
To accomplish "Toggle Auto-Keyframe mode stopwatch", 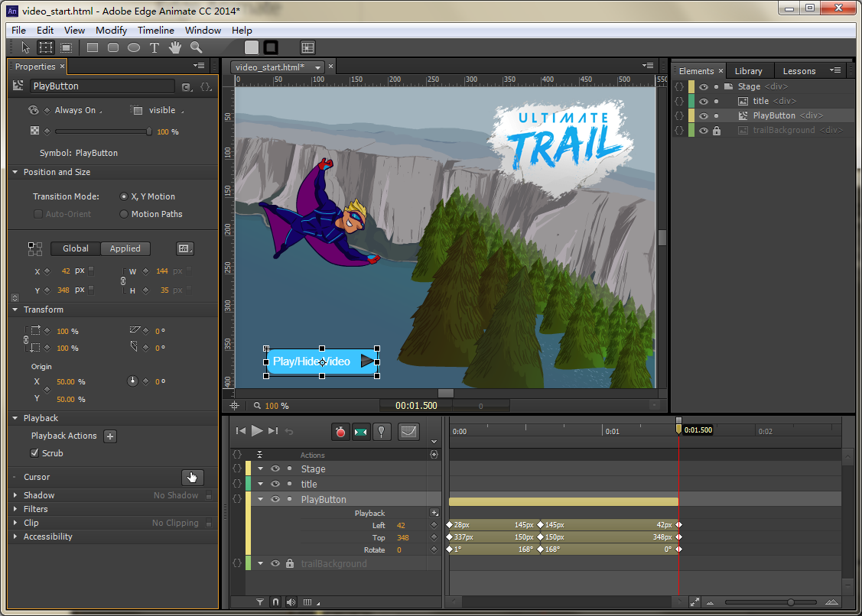I will [x=341, y=432].
